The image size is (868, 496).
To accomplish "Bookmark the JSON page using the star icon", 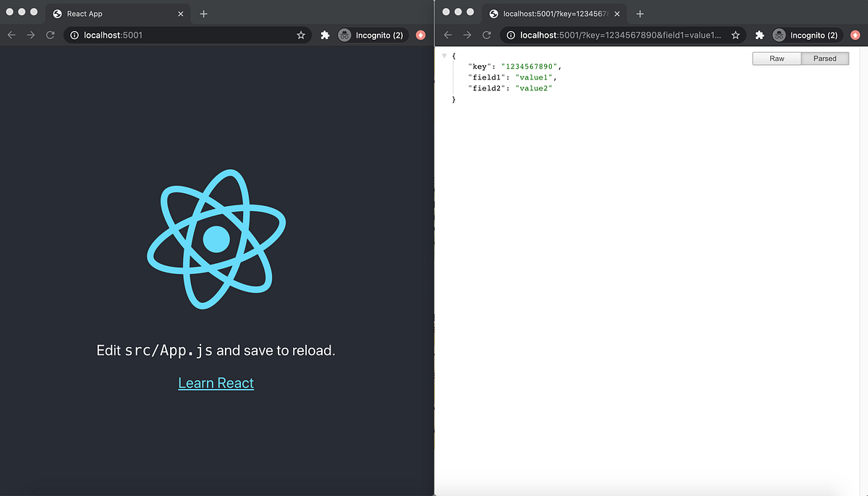I will tap(736, 34).
